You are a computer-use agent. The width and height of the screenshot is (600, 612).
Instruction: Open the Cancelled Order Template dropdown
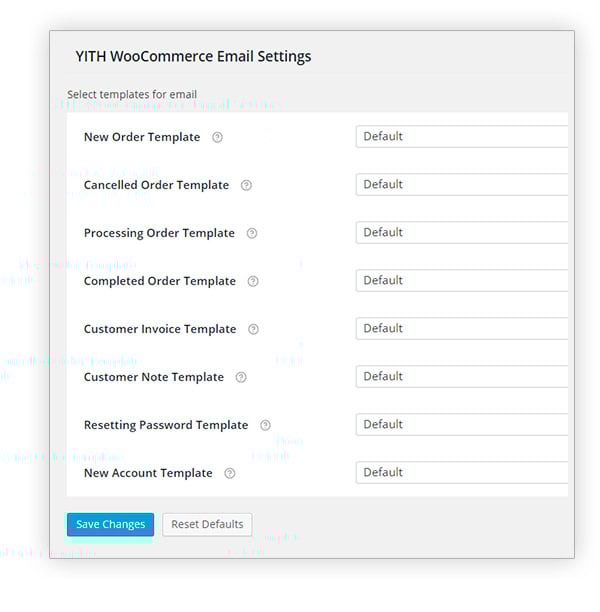[x=461, y=185]
